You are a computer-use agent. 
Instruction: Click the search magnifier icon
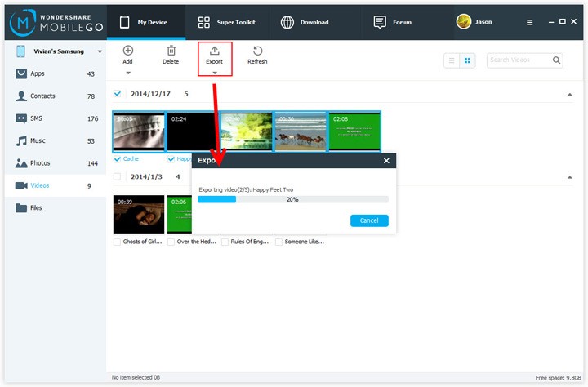tap(556, 60)
